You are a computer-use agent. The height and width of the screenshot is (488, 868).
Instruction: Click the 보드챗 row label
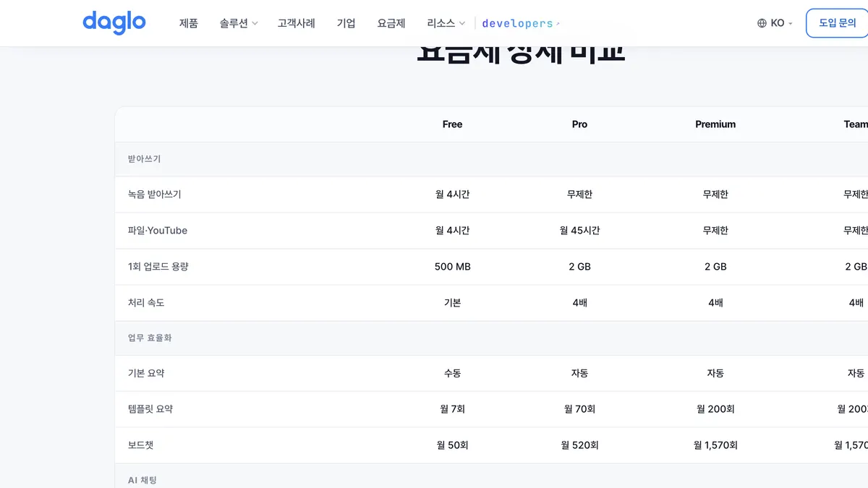(x=141, y=445)
